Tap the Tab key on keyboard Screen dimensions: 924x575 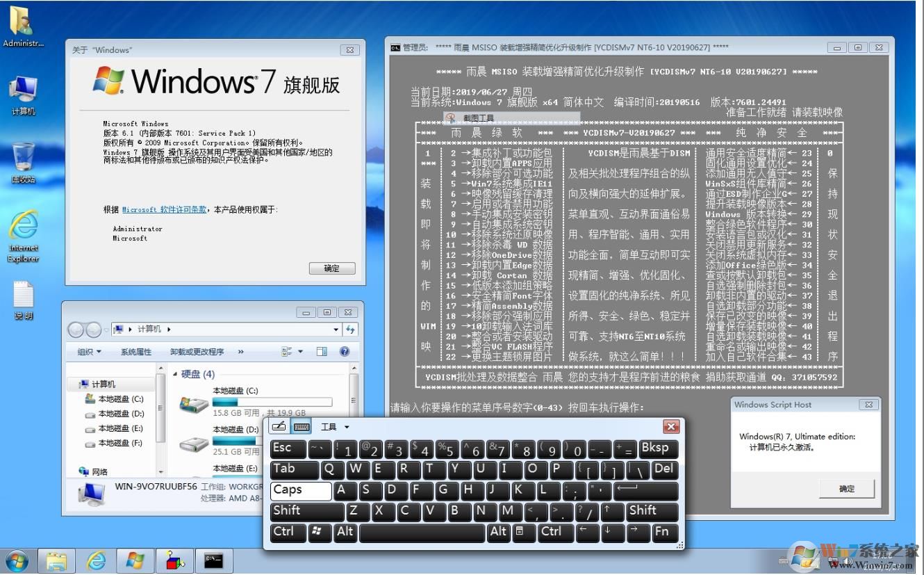pyautogui.click(x=295, y=469)
